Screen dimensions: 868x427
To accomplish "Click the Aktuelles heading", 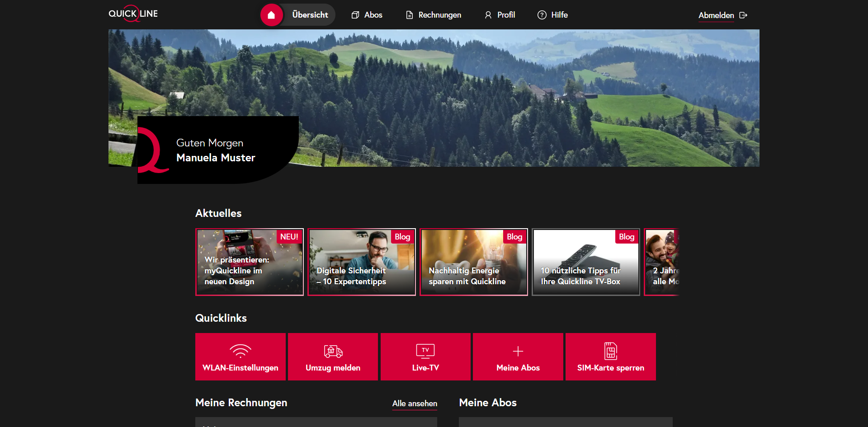I will pyautogui.click(x=218, y=213).
